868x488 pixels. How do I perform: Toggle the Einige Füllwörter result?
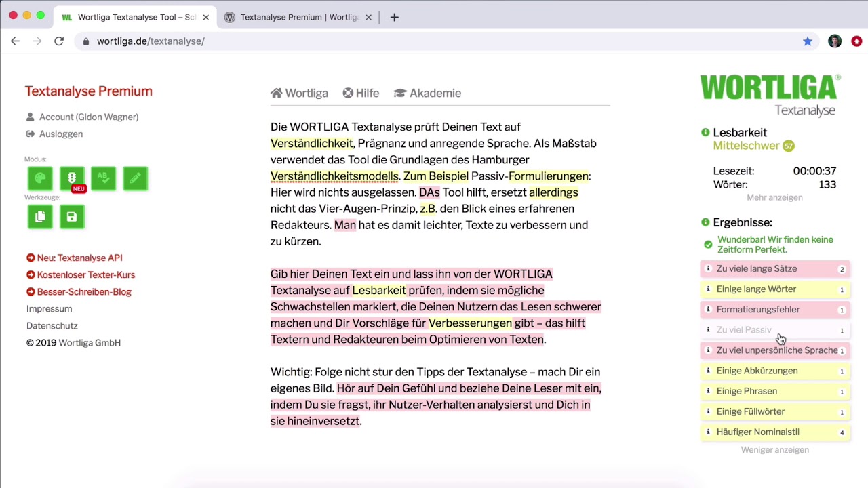coord(774,411)
